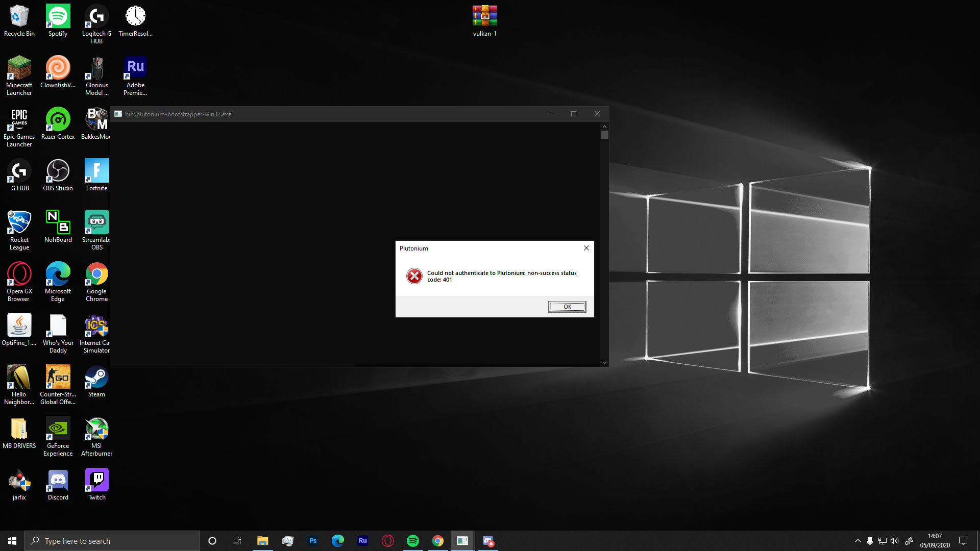Select the Twitch desktop icon
Screen dimensions: 980x551
pyautogui.click(x=96, y=485)
